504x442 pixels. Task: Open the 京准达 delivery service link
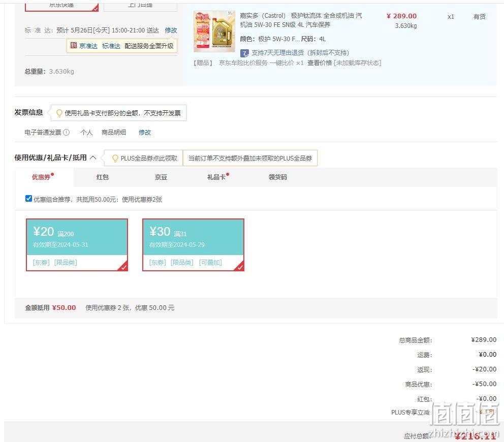(x=88, y=46)
